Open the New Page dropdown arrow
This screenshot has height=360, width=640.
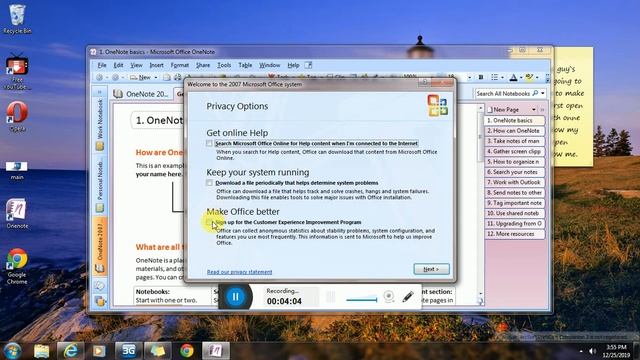click(533, 110)
